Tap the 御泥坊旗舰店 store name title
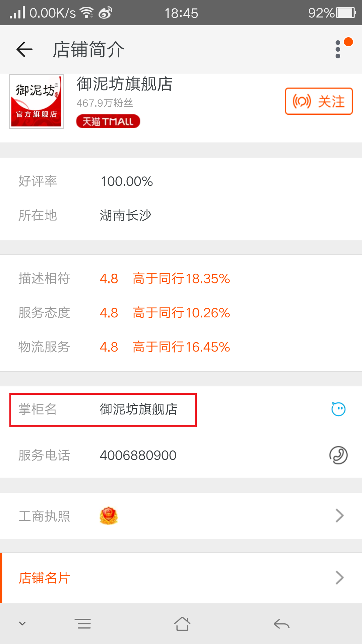This screenshot has width=362, height=644. (125, 84)
